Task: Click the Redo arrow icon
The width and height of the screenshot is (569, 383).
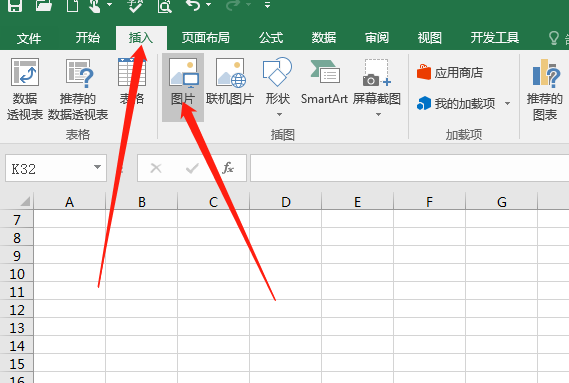Action: click(x=233, y=5)
